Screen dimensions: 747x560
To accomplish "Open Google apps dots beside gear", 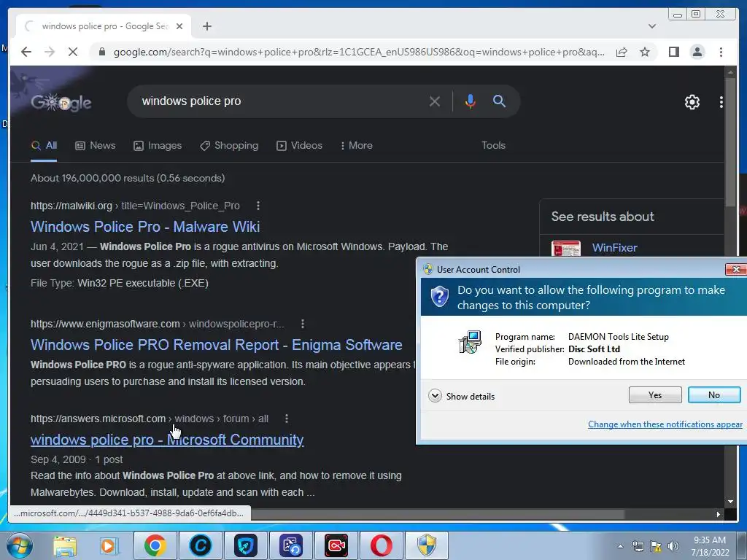I will coord(721,102).
